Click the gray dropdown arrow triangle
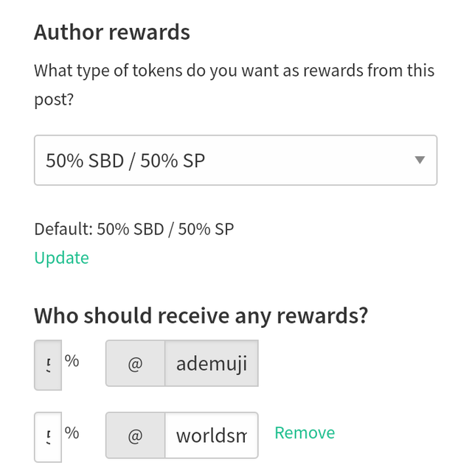This screenshot has width=472, height=476. click(x=420, y=160)
